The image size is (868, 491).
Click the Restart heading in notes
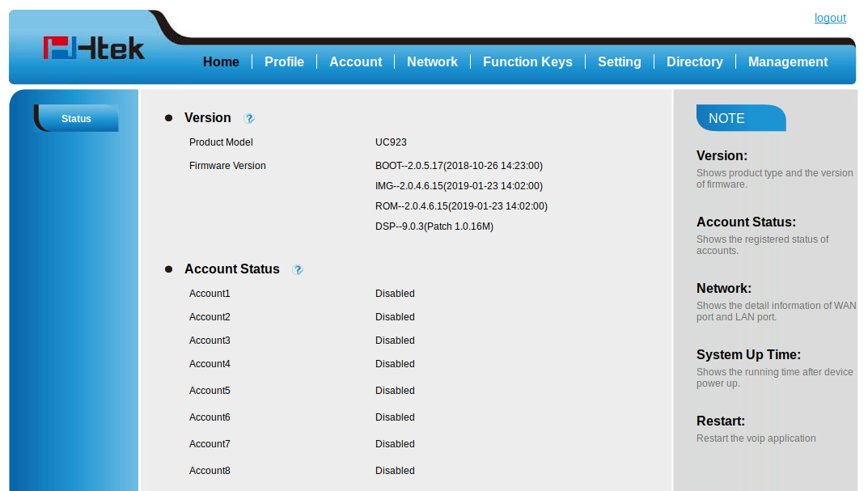pos(720,421)
